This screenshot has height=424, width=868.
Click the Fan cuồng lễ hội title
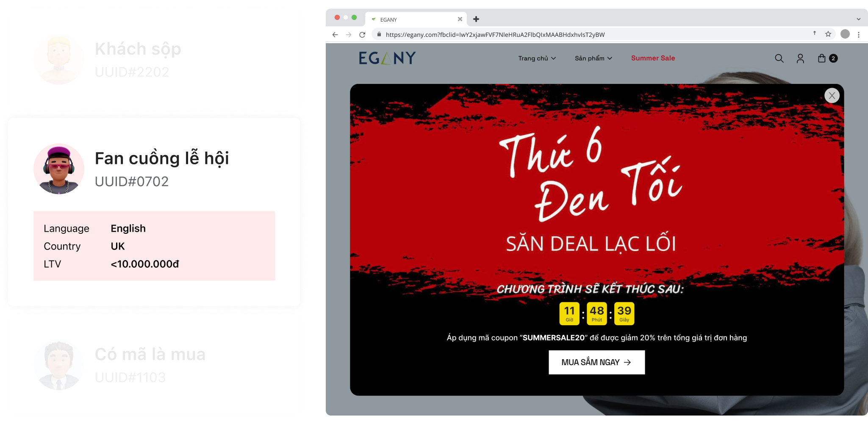point(161,158)
